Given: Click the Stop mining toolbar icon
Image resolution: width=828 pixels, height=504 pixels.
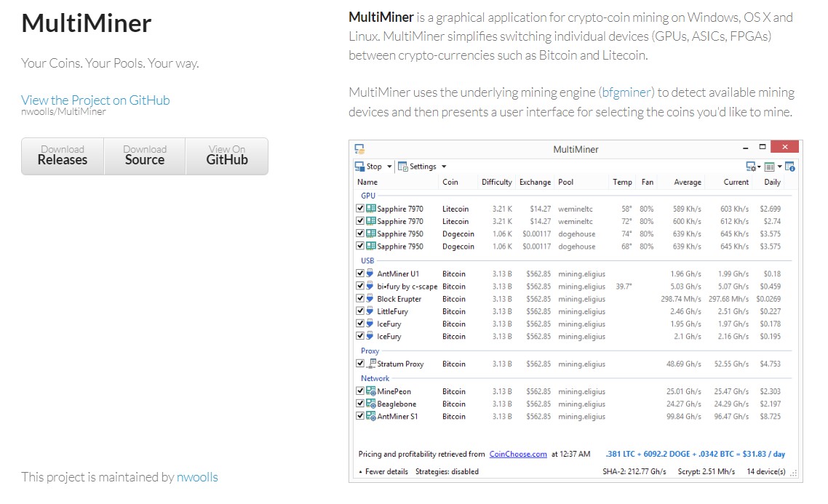Looking at the screenshot, I should pos(359,167).
